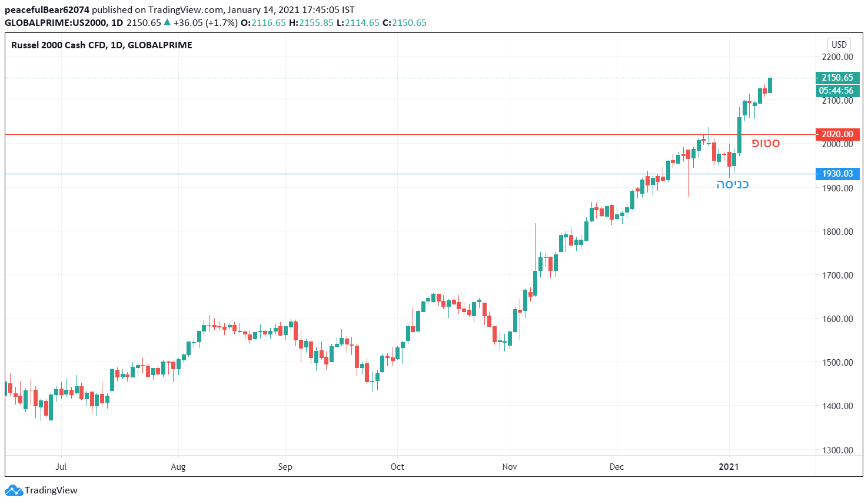Viewport: 868px width, 504px height.
Task: Click the Aug label on time axis
Action: click(178, 467)
